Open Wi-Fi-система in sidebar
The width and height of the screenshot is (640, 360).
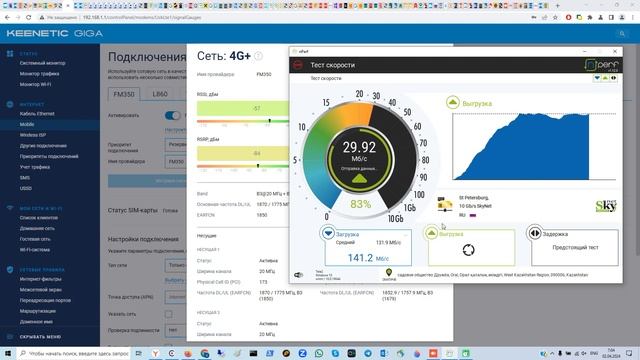click(x=35, y=250)
